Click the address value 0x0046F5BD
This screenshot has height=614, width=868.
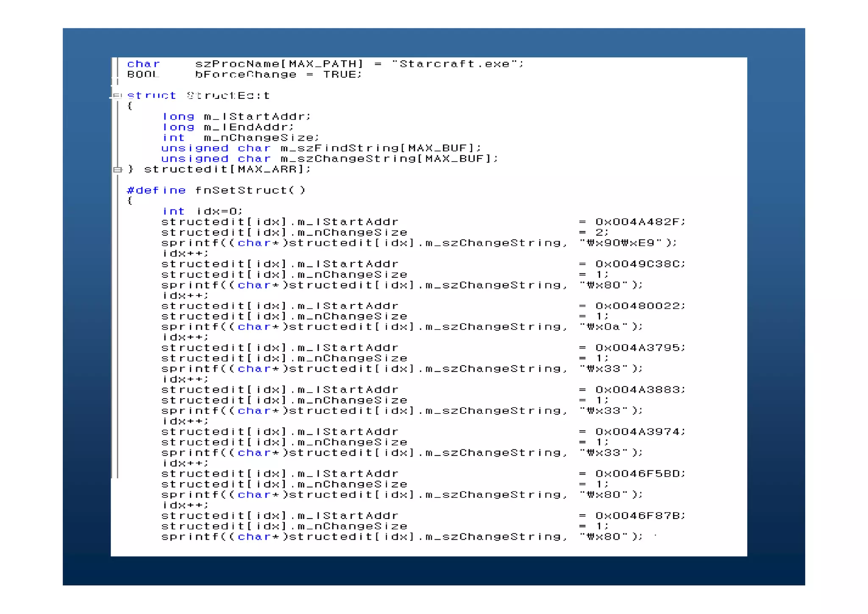[638, 474]
